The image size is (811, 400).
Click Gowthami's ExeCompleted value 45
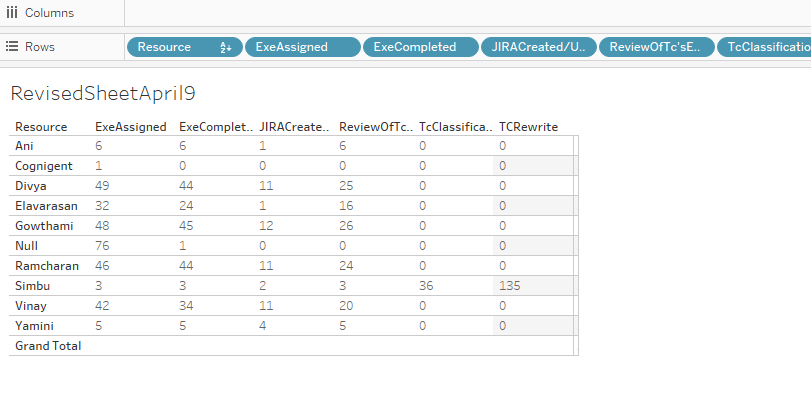click(x=186, y=226)
